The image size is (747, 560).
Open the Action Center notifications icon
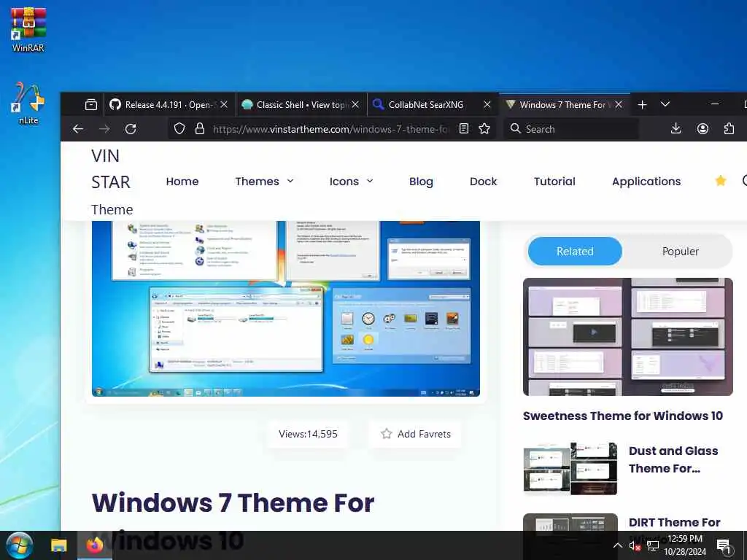pyautogui.click(x=724, y=546)
